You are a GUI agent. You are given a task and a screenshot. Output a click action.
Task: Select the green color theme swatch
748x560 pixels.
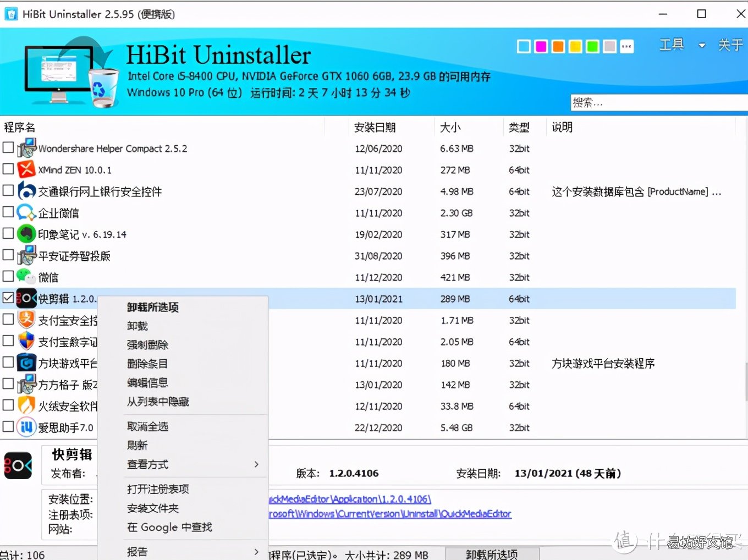(592, 46)
